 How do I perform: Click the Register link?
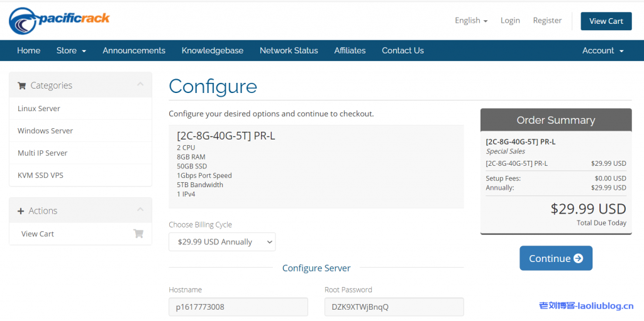(x=547, y=20)
